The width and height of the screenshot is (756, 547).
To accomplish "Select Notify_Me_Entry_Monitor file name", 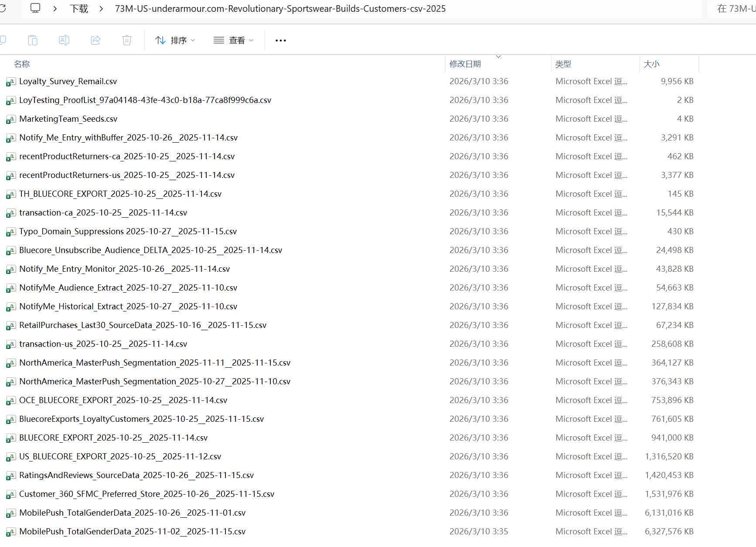I will pyautogui.click(x=125, y=269).
